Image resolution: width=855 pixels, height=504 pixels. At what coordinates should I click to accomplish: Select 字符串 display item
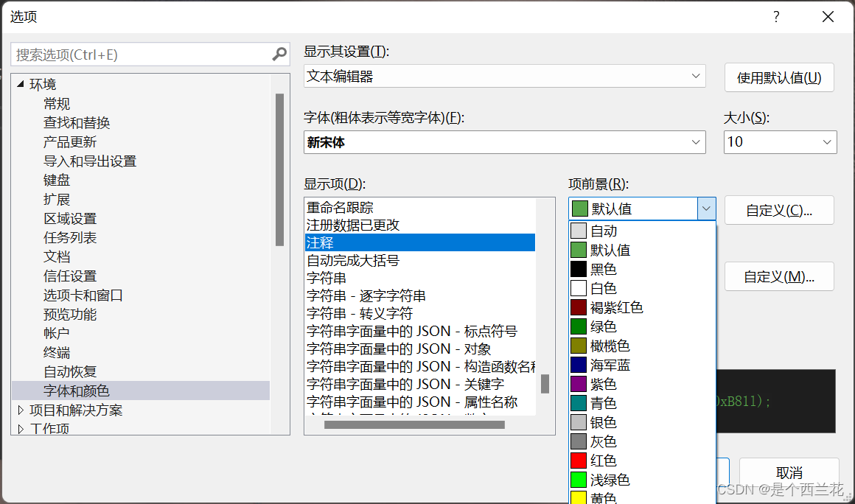[x=420, y=278]
